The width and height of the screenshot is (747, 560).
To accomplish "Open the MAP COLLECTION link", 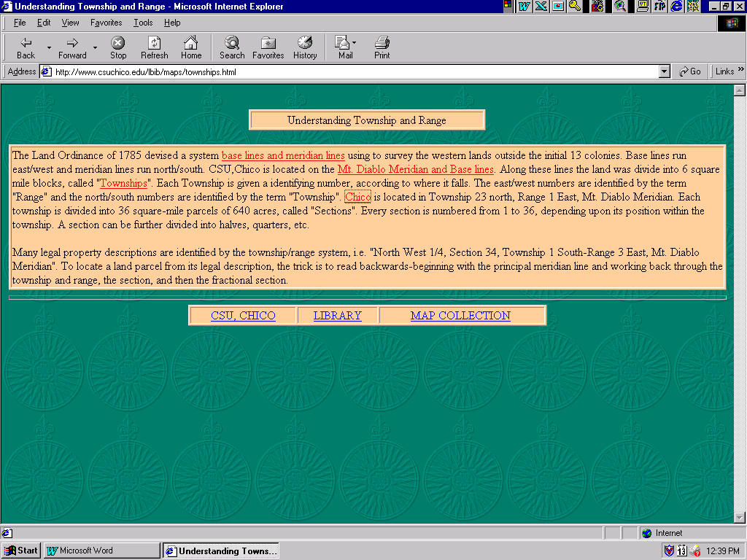I will [x=460, y=316].
